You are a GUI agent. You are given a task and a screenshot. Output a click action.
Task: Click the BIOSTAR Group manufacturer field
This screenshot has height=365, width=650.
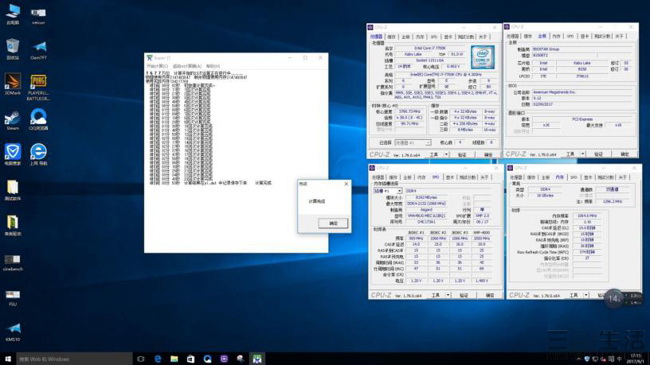582,49
